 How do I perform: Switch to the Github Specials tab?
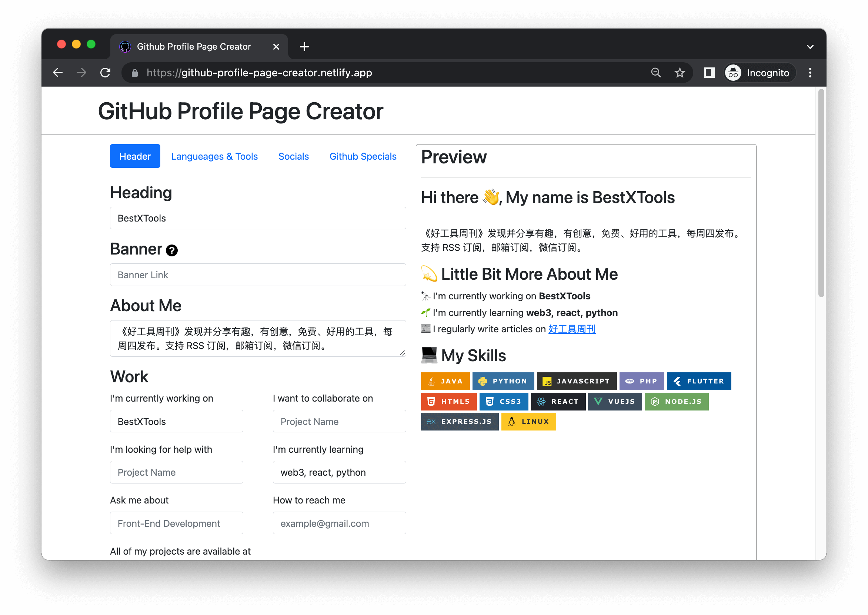click(x=363, y=156)
